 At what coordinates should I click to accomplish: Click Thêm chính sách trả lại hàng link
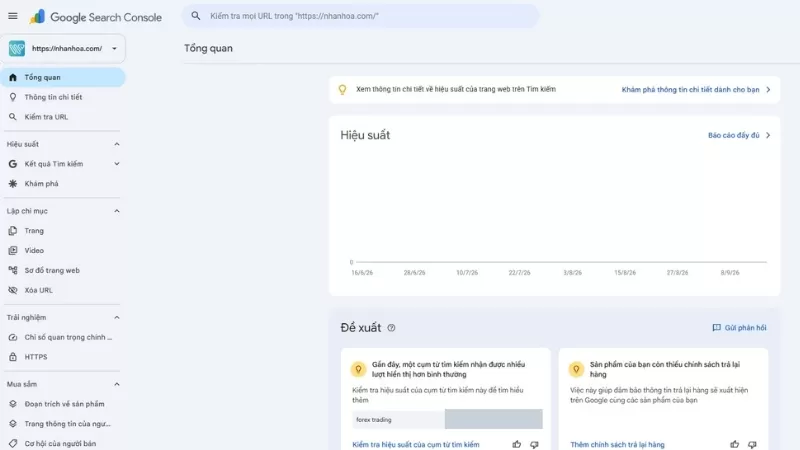tap(617, 445)
